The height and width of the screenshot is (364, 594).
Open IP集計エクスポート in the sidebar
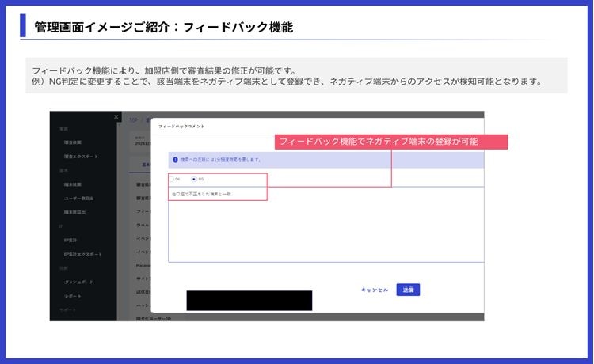(x=82, y=254)
